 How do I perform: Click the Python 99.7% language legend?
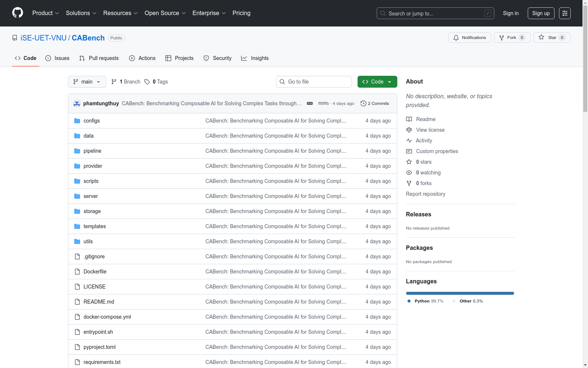(x=426, y=301)
